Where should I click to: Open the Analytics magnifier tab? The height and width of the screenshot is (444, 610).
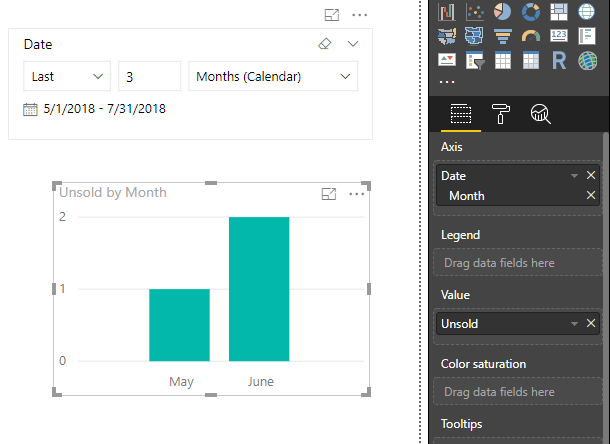tap(540, 114)
